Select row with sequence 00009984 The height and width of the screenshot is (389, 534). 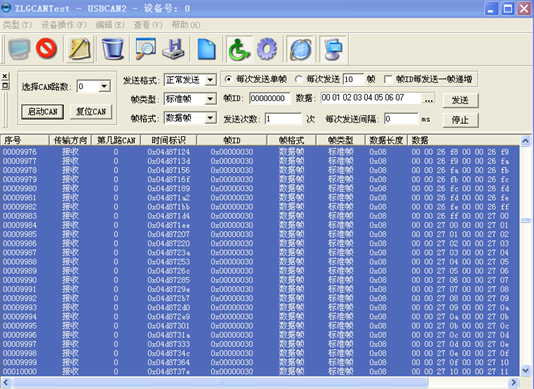coord(260,225)
